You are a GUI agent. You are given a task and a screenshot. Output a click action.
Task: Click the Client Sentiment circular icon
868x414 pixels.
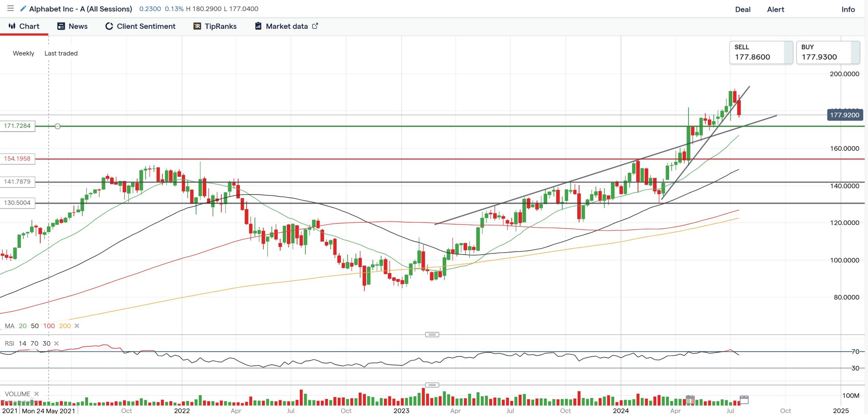(x=109, y=26)
